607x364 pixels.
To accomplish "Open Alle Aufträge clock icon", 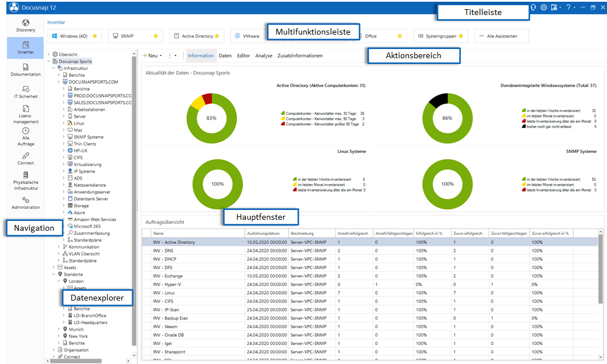I will (25, 137).
